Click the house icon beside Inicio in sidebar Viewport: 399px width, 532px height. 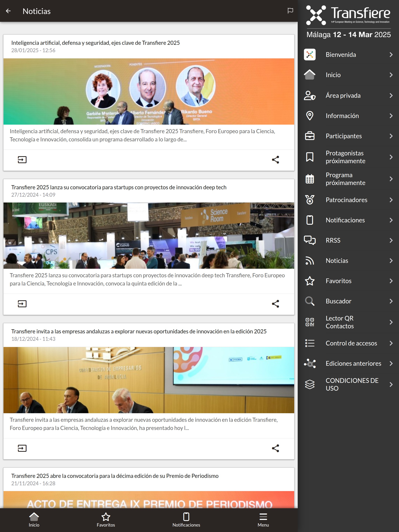(310, 75)
